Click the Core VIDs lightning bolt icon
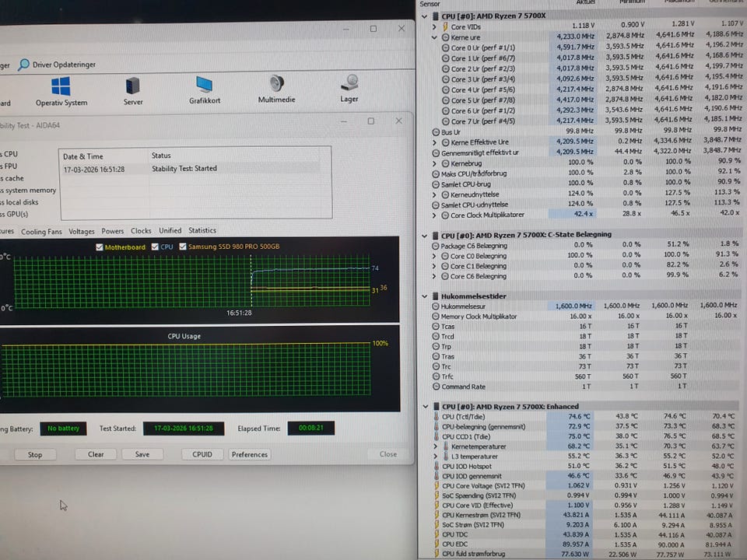Image resolution: width=747 pixels, height=560 pixels. [445, 27]
